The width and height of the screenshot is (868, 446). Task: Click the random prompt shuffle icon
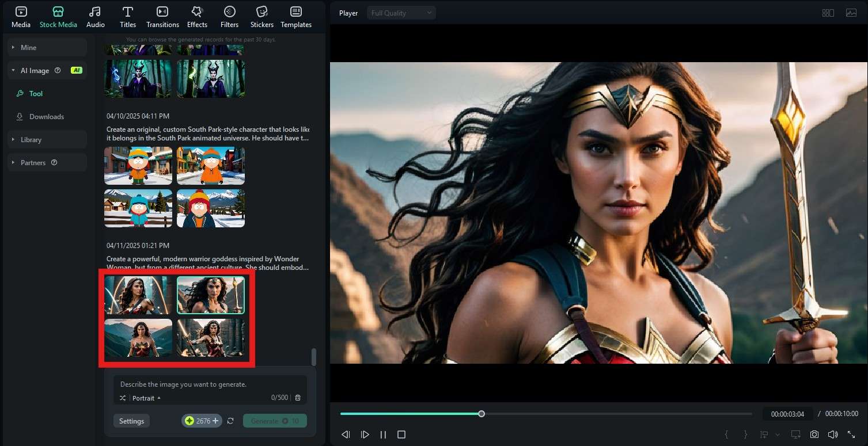(x=123, y=398)
